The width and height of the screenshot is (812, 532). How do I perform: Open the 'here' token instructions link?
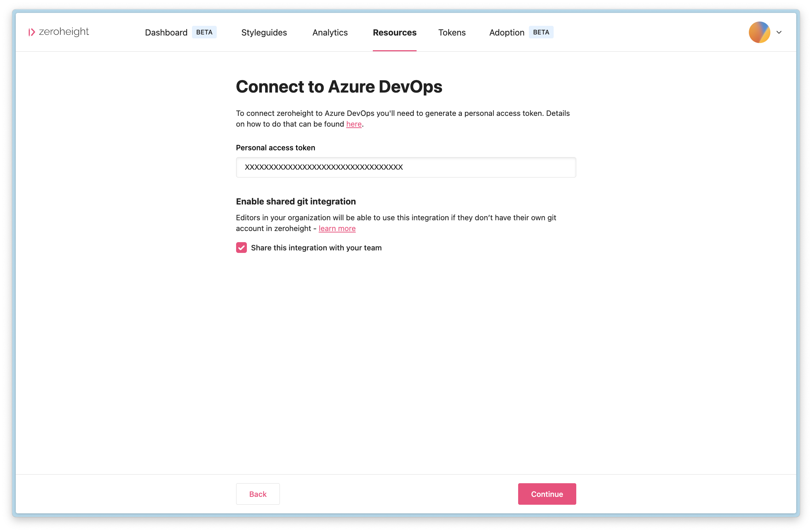tap(354, 124)
